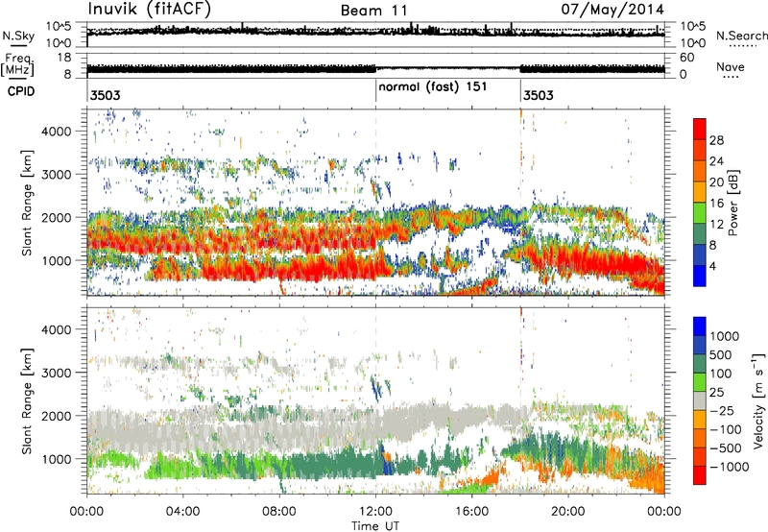Image resolution: width=768 pixels, height=532 pixels.
Task: Click the '1000' tick on the velocity panel
Action: pyautogui.click(x=56, y=459)
